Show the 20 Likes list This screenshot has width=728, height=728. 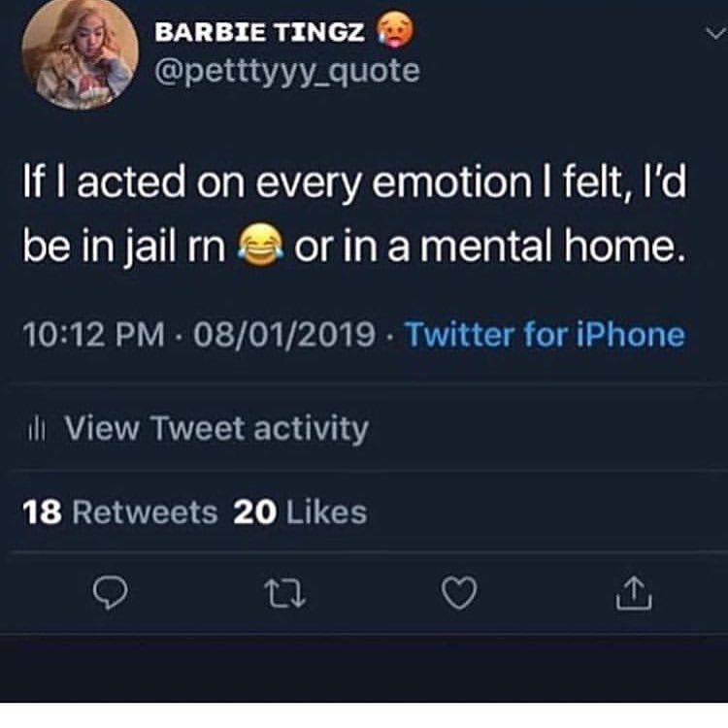tap(300, 513)
